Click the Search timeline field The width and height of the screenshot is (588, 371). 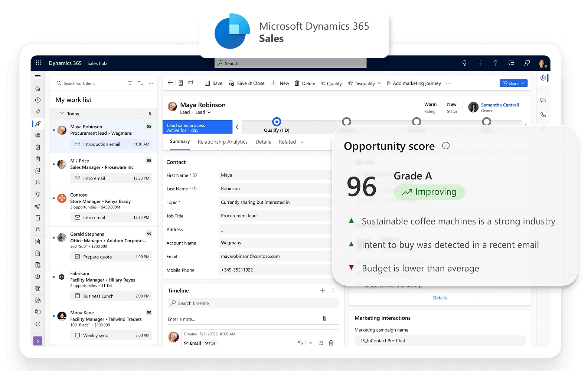tap(253, 303)
